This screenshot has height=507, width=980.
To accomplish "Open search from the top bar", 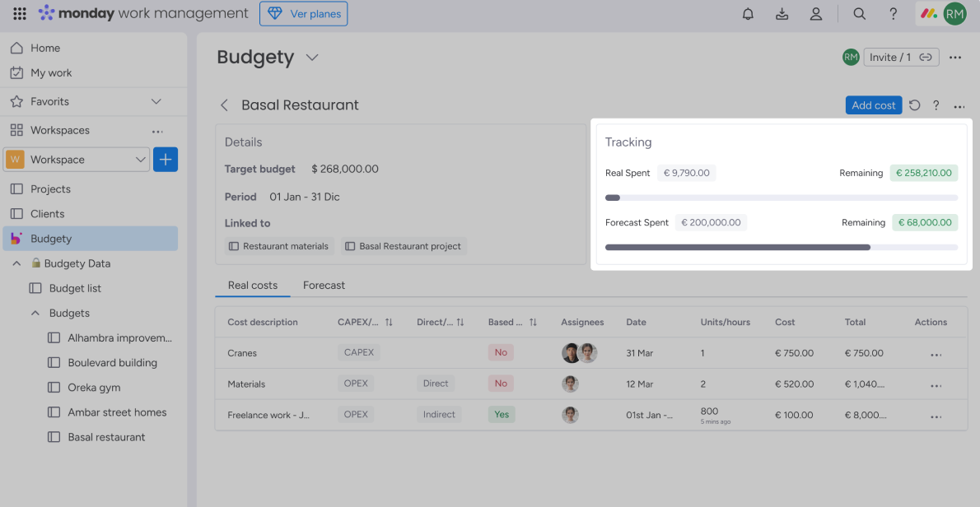I will pyautogui.click(x=859, y=13).
